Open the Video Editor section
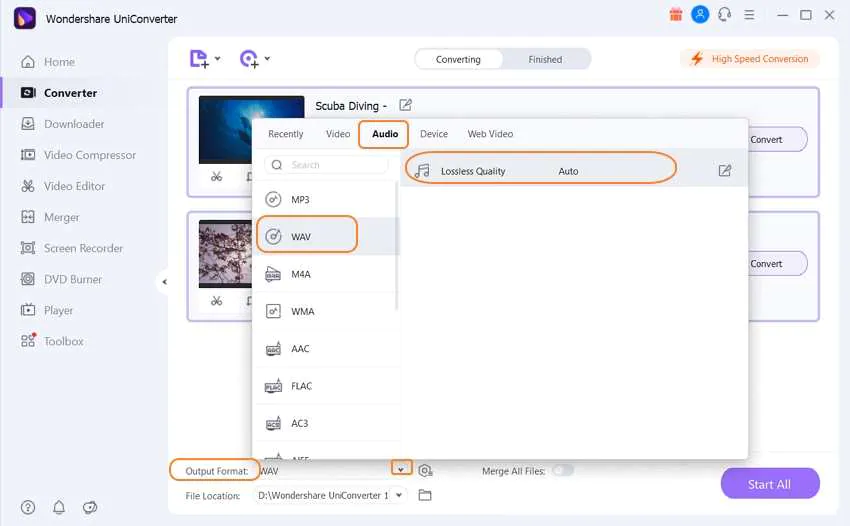Image resolution: width=850 pixels, height=526 pixels. tap(62, 186)
